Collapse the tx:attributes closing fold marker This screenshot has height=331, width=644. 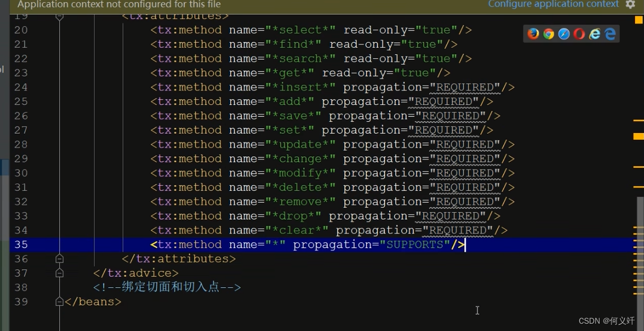[60, 259]
